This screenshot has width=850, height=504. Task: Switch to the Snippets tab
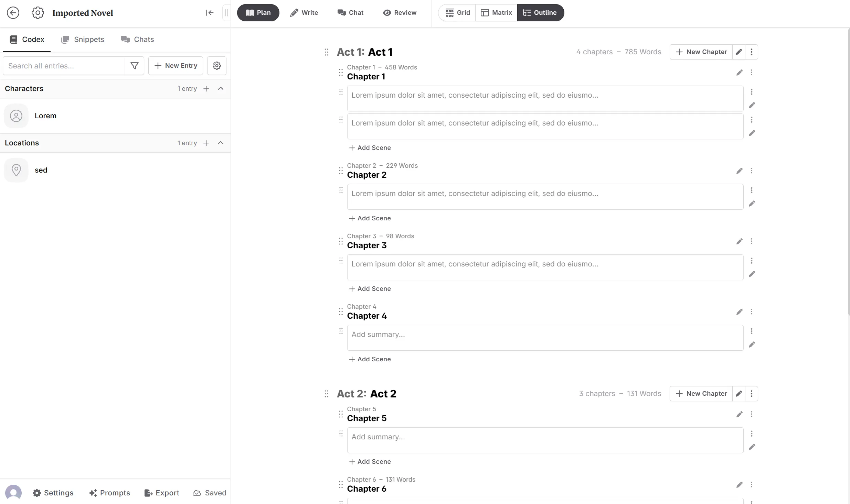pos(83,40)
